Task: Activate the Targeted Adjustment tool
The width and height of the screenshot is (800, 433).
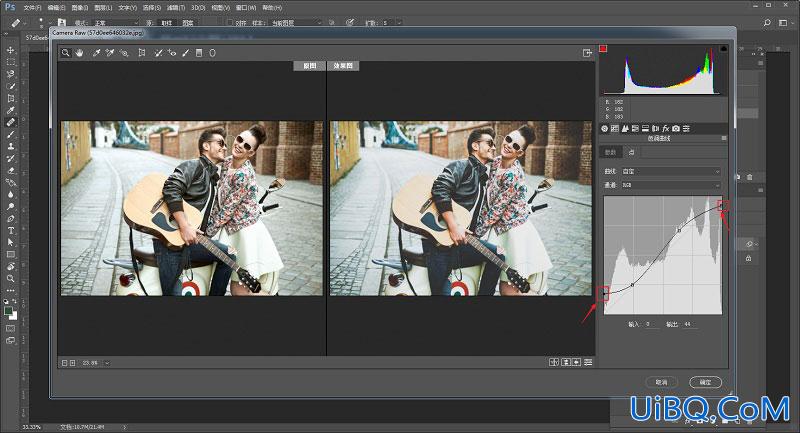Action: click(124, 53)
